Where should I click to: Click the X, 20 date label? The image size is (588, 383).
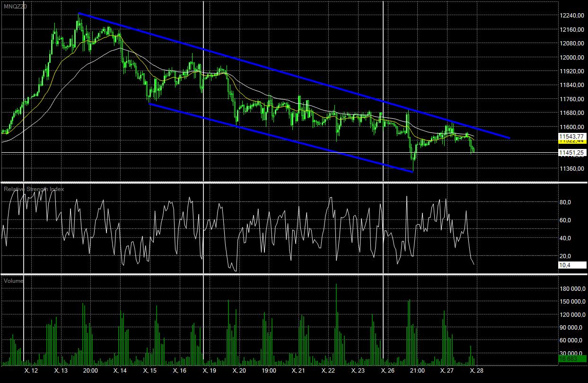coord(239,370)
